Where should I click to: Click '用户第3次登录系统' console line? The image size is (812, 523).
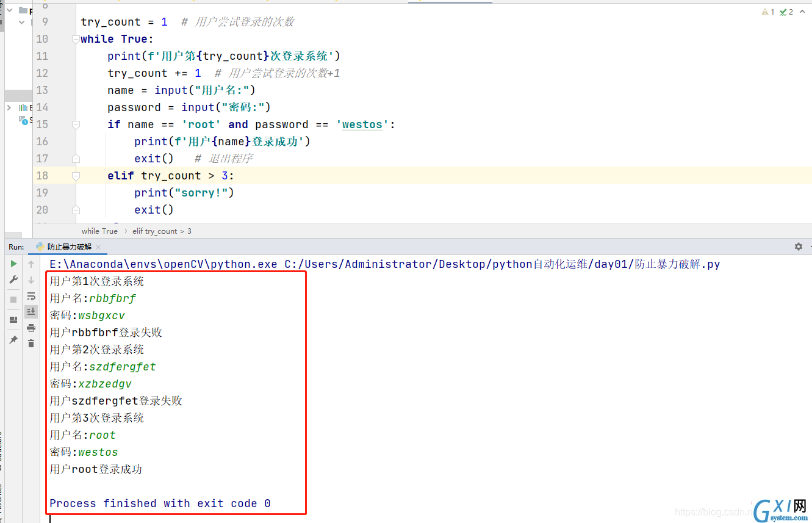click(x=97, y=418)
